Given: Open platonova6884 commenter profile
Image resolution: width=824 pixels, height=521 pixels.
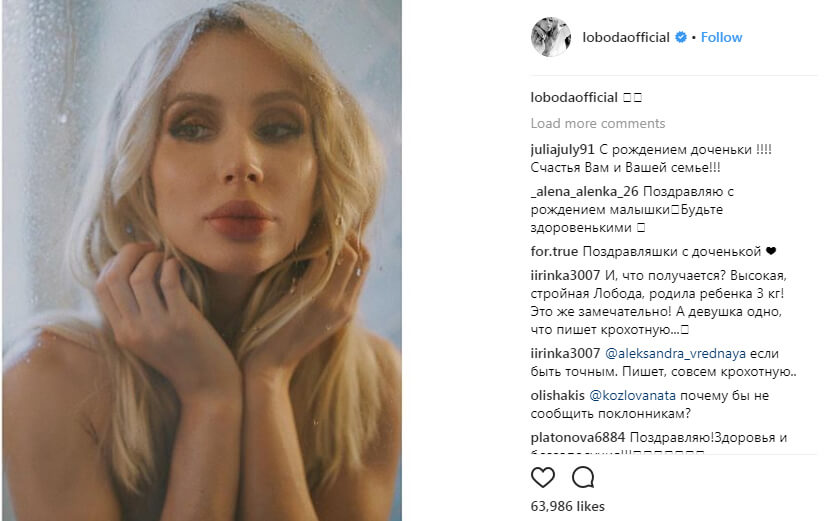Looking at the screenshot, I should pos(579,438).
